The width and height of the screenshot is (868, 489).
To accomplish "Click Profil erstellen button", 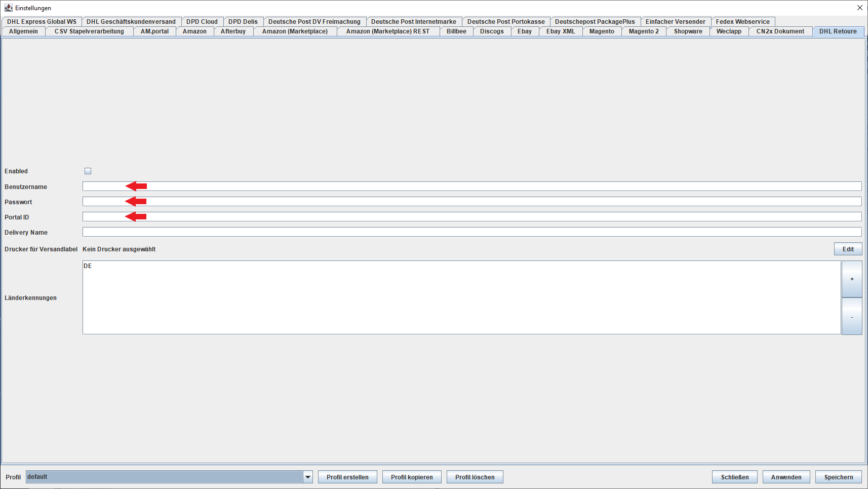I will 347,477.
